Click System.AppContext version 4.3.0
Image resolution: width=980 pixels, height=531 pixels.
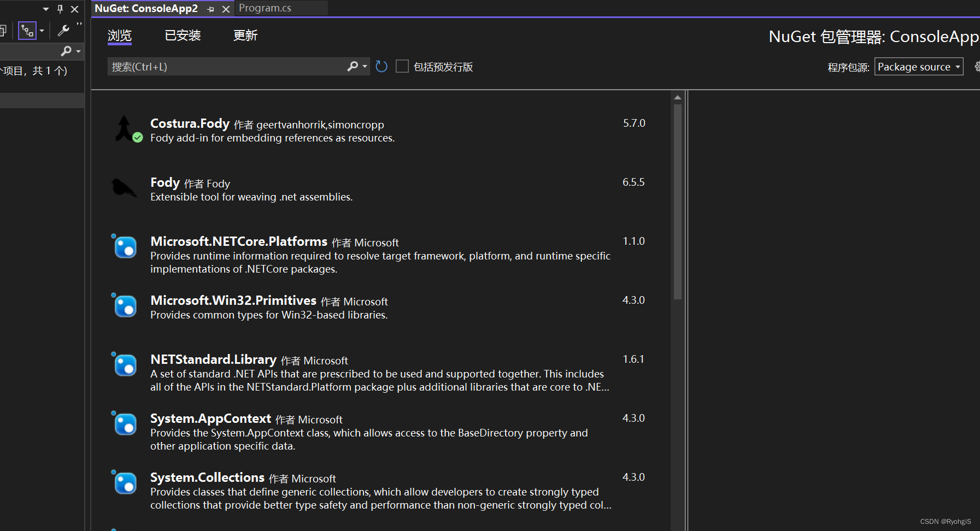point(633,418)
